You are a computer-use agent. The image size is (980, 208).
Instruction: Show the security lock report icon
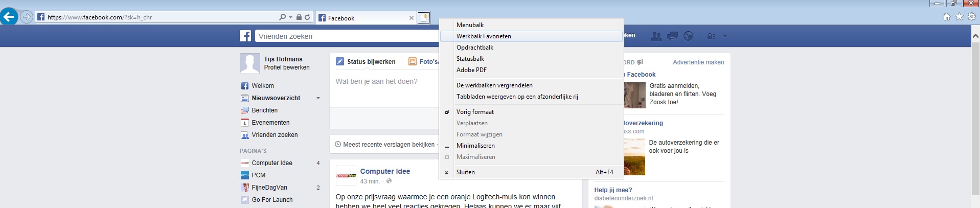pos(299,17)
